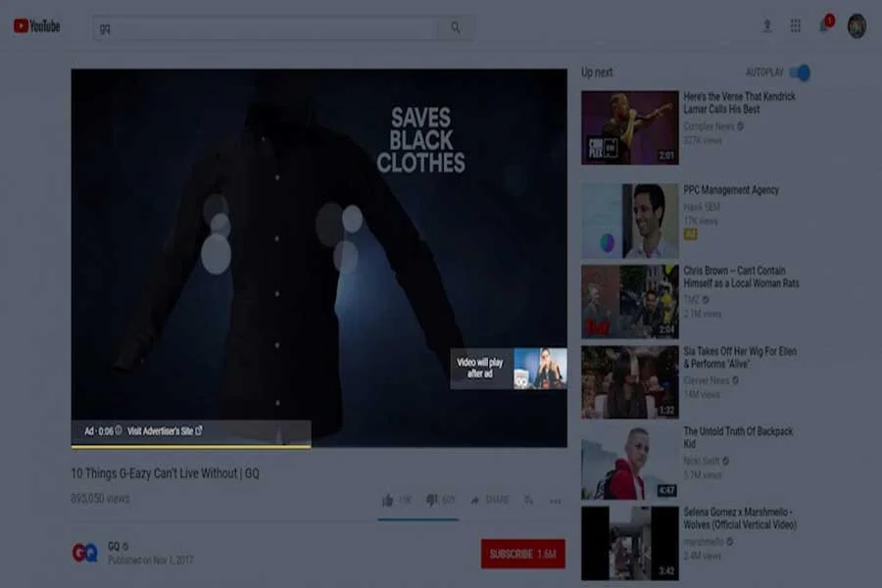Click the search input field
The height and width of the screenshot is (588, 882).
265,27
